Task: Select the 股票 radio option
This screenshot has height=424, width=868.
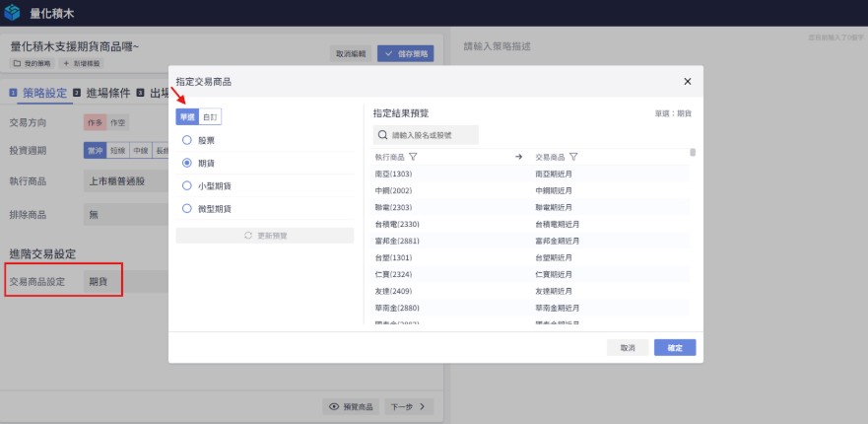Action: click(186, 140)
